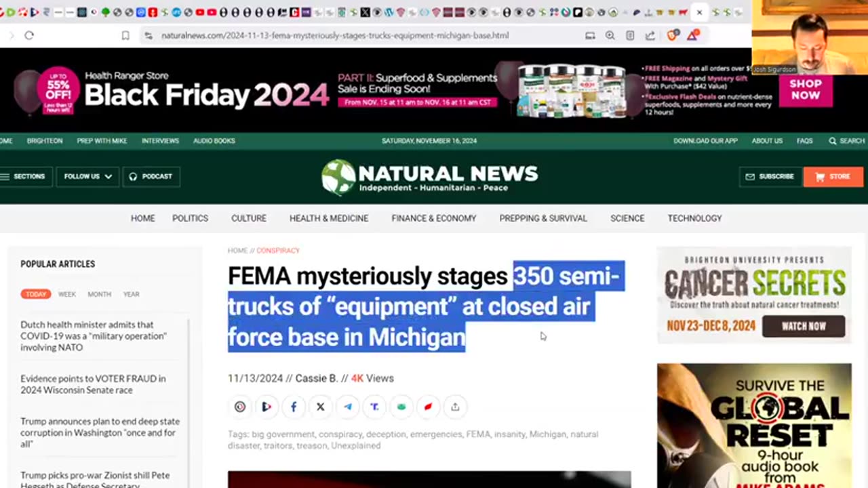Click the Brighteon top bar link
Image resolution: width=868 pixels, height=488 pixels.
pos(45,141)
